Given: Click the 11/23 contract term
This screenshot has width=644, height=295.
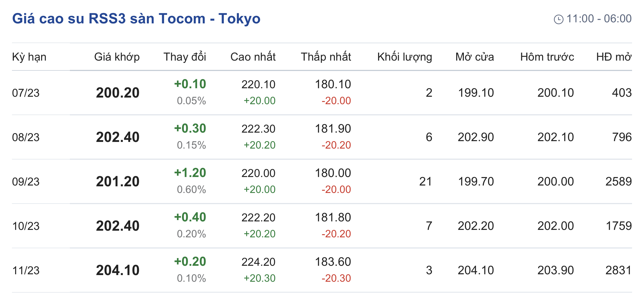Looking at the screenshot, I should pos(26,271).
